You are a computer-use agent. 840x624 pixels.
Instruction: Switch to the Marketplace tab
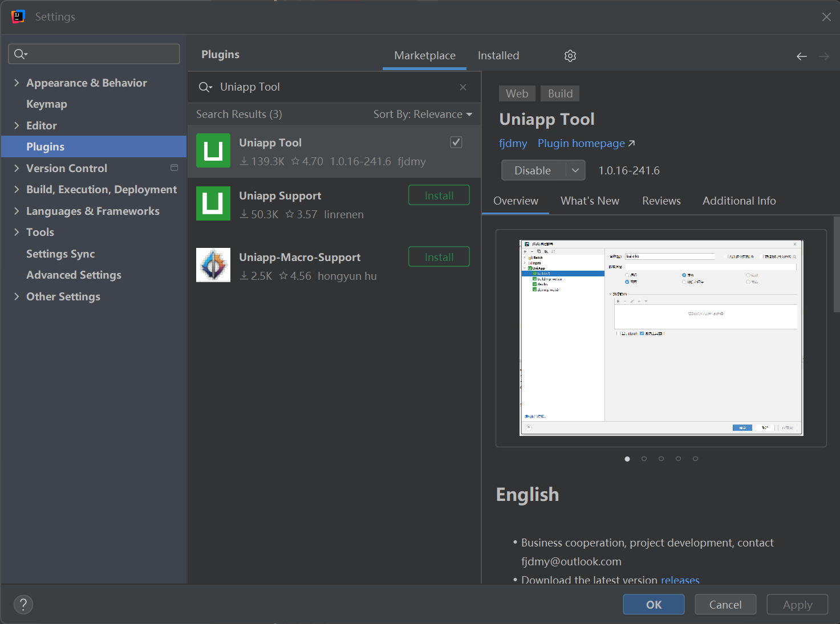[x=425, y=55]
